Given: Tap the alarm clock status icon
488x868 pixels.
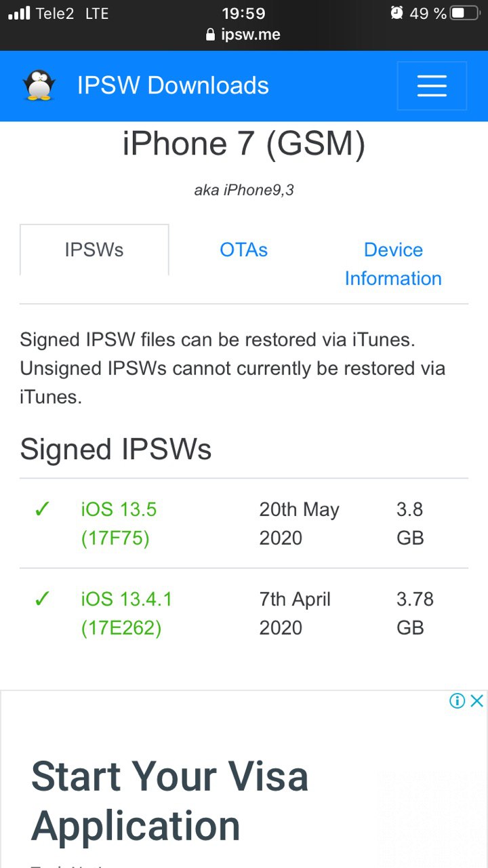Looking at the screenshot, I should [397, 13].
